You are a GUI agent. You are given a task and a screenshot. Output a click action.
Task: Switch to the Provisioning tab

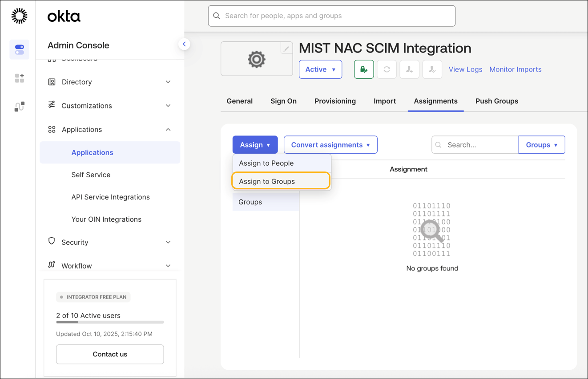click(335, 101)
